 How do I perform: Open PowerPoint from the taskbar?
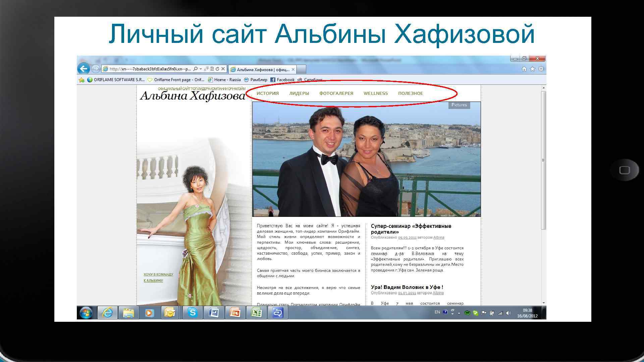pos(235,313)
